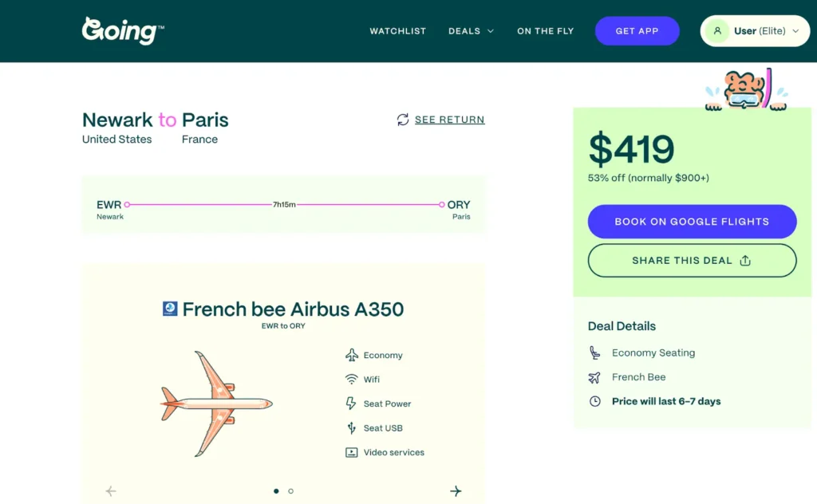Screen dimensions: 817x504
Task: Select the first carousel dot
Action: [276, 492]
